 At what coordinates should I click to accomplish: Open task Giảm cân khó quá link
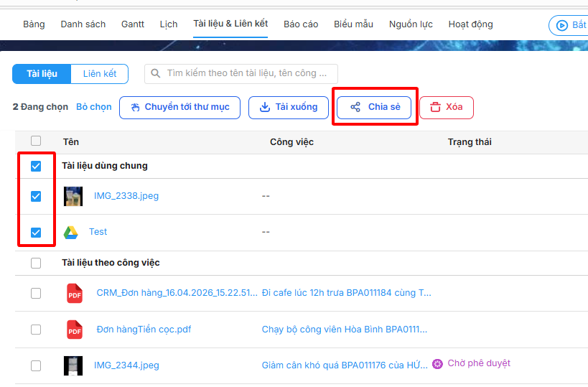345,365
